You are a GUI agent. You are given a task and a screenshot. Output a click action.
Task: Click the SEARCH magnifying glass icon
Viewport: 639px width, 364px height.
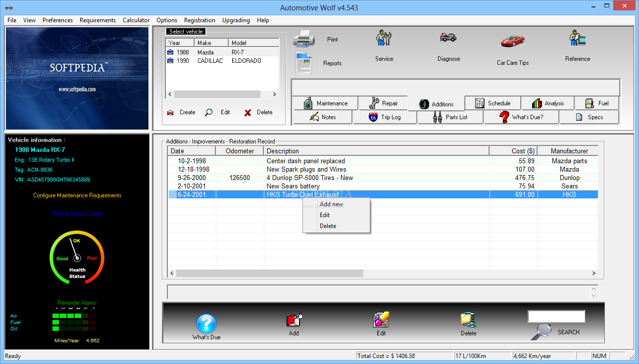point(541,331)
